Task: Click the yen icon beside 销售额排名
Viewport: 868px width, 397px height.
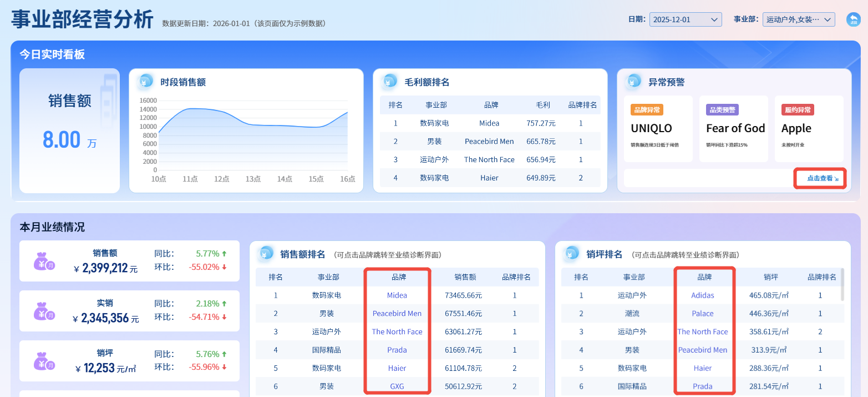Action: tap(266, 254)
